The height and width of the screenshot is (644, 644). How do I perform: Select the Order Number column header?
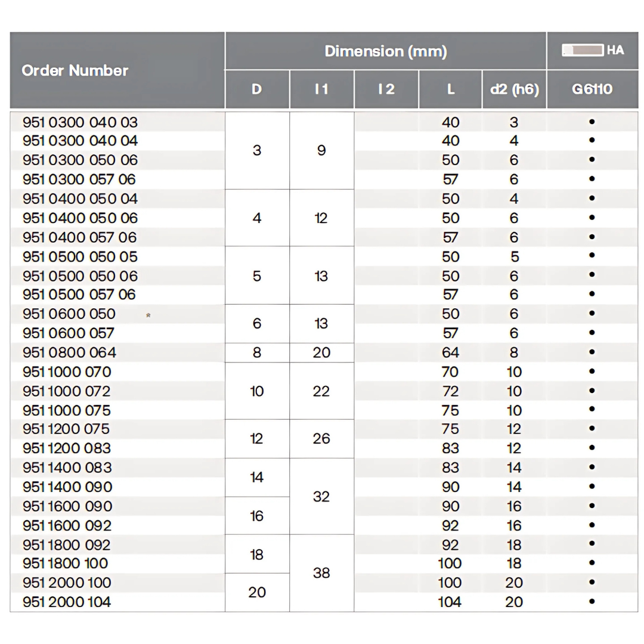click(x=75, y=70)
